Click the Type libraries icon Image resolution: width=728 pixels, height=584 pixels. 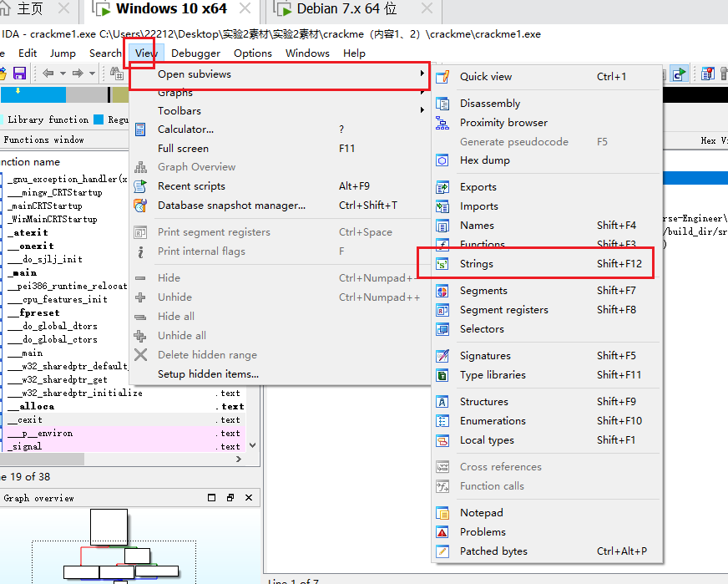click(x=442, y=375)
